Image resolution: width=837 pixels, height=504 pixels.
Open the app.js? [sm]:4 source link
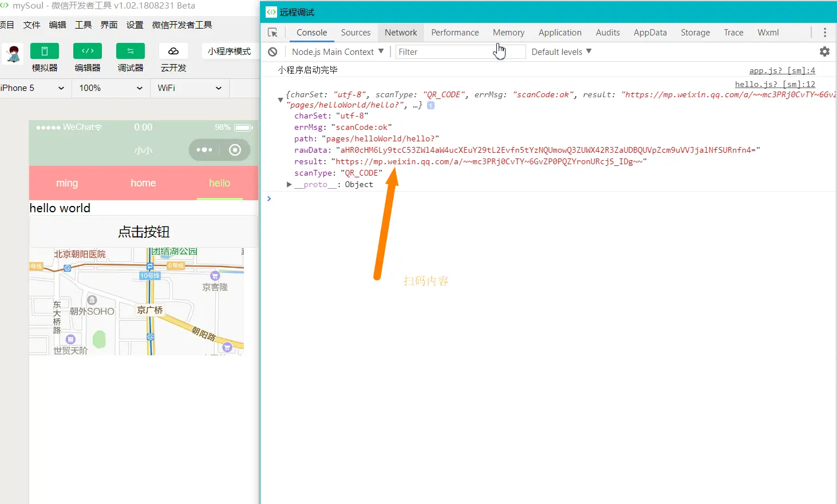782,70
